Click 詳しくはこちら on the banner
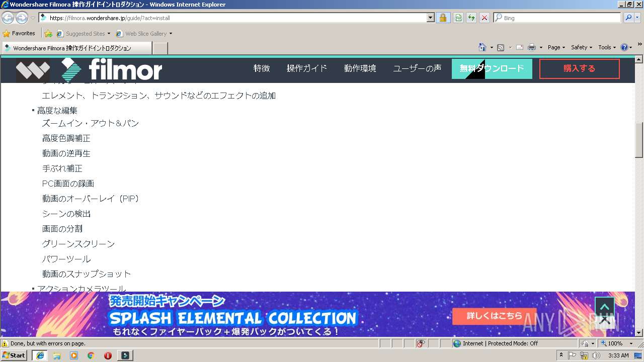 click(494, 316)
